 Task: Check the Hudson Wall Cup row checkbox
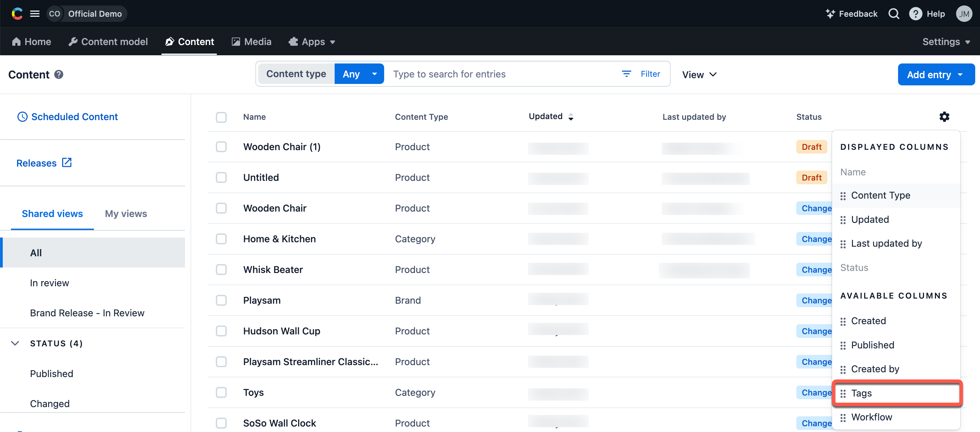pyautogui.click(x=221, y=331)
